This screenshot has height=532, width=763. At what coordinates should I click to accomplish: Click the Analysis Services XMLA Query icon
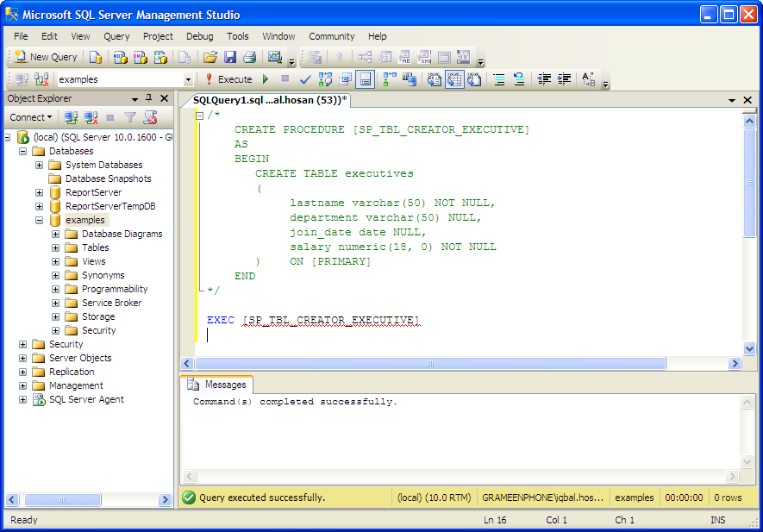point(160,57)
